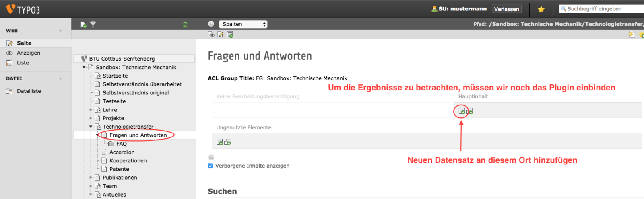Collapse the Technologietransfer tree node
The width and height of the screenshot is (644, 199).
coord(91,127)
